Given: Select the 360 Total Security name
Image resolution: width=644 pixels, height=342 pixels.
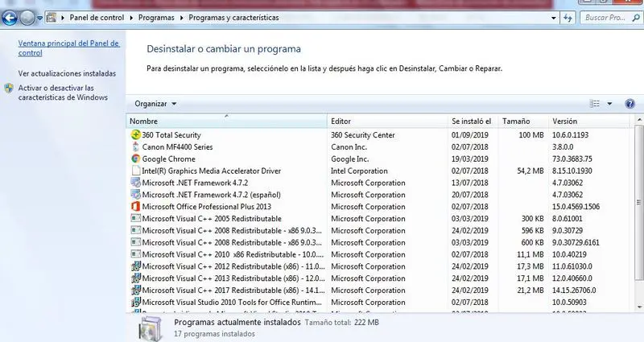Looking at the screenshot, I should point(171,134).
